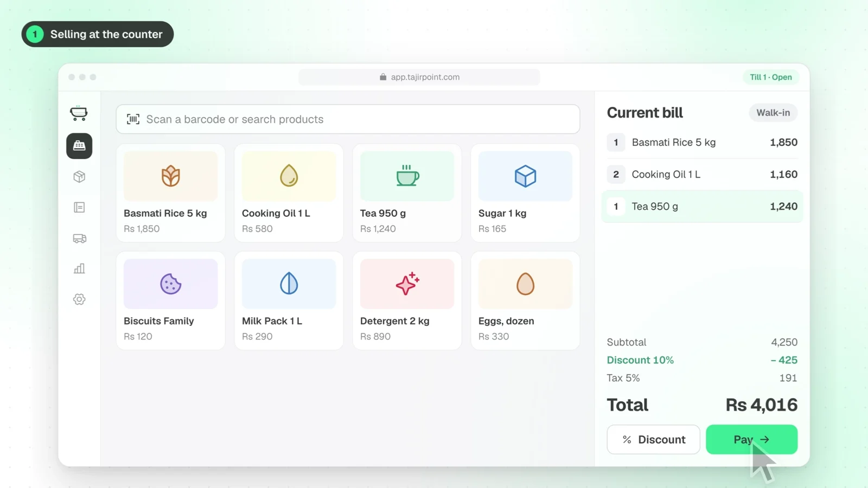This screenshot has width=868, height=488.
Task: Click the Rs 290 price under Milk Pack
Action: tap(257, 336)
